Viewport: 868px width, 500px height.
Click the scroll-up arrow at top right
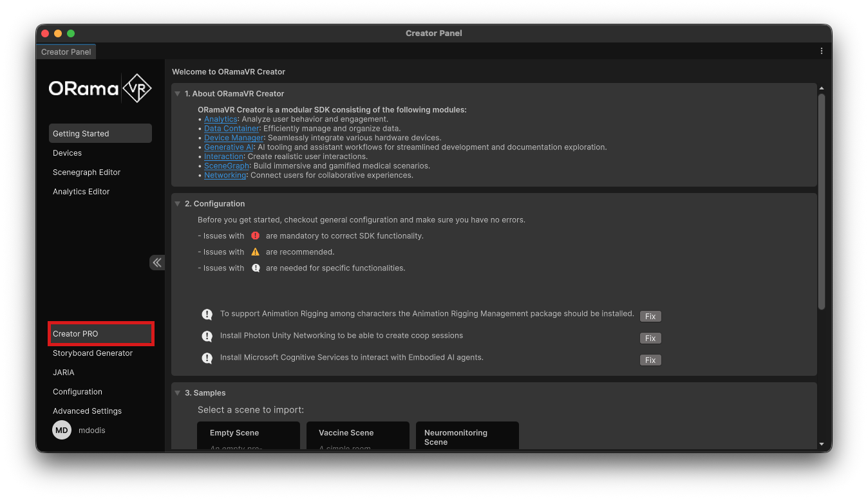click(822, 88)
